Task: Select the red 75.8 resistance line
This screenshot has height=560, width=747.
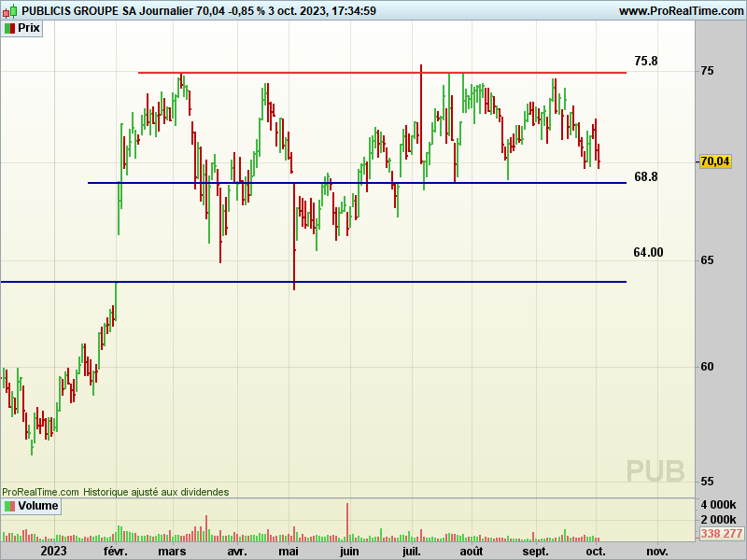Action: pyautogui.click(x=373, y=73)
